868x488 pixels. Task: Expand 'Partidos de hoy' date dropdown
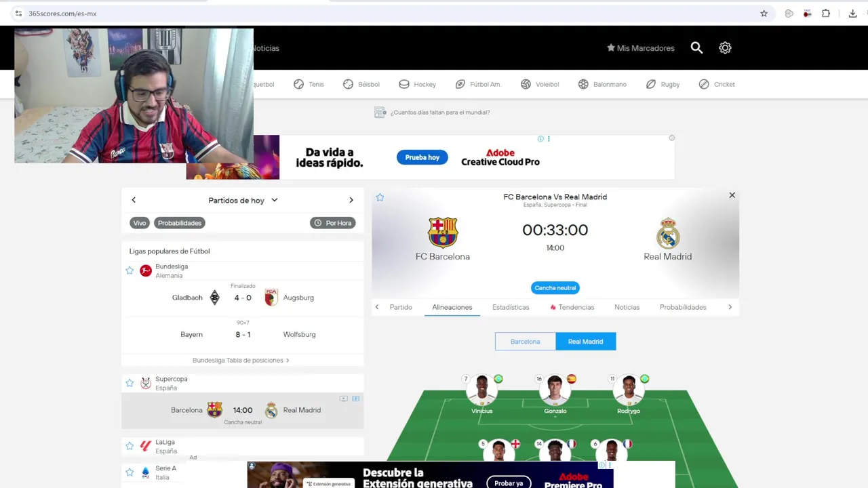243,200
